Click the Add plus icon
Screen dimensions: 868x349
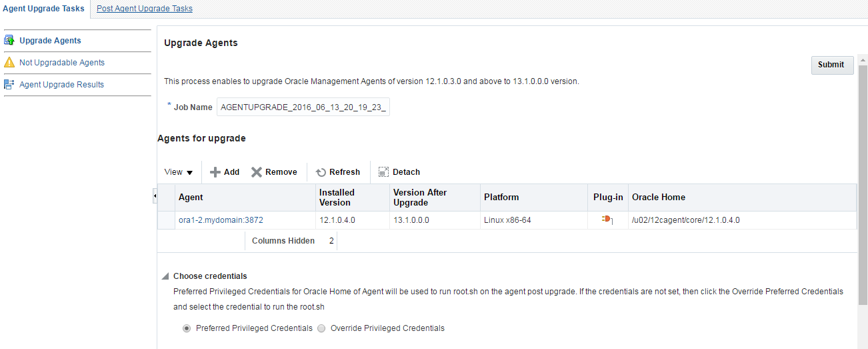[215, 172]
